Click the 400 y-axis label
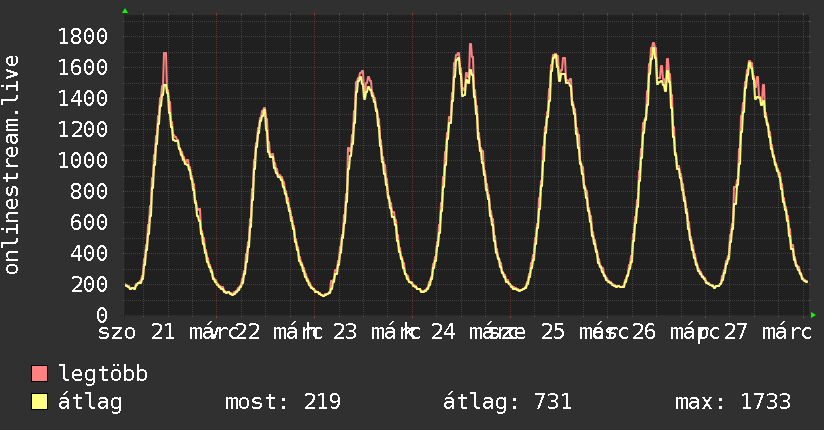This screenshot has height=430, width=824. click(89, 253)
